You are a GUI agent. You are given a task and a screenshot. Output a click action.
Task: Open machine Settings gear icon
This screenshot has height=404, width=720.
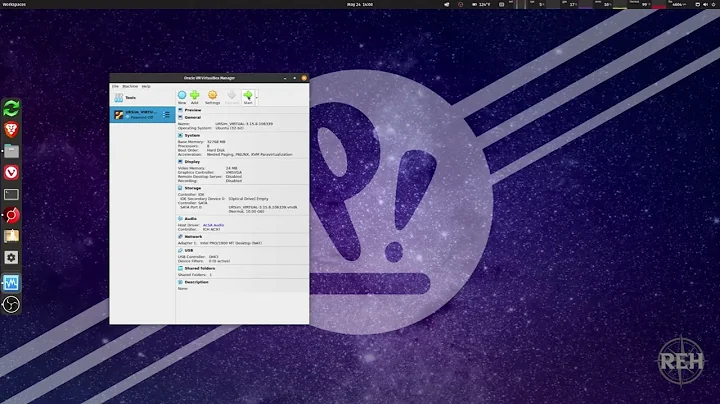point(212,97)
